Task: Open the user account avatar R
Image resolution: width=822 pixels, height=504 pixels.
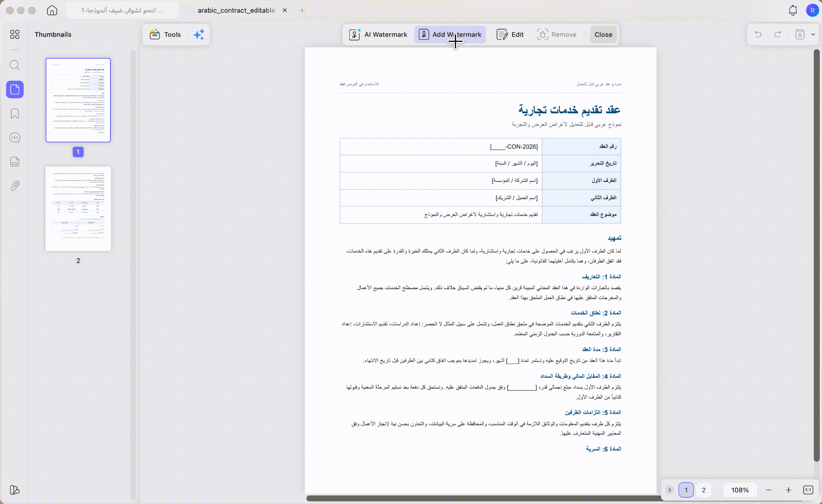Action: pyautogui.click(x=812, y=10)
